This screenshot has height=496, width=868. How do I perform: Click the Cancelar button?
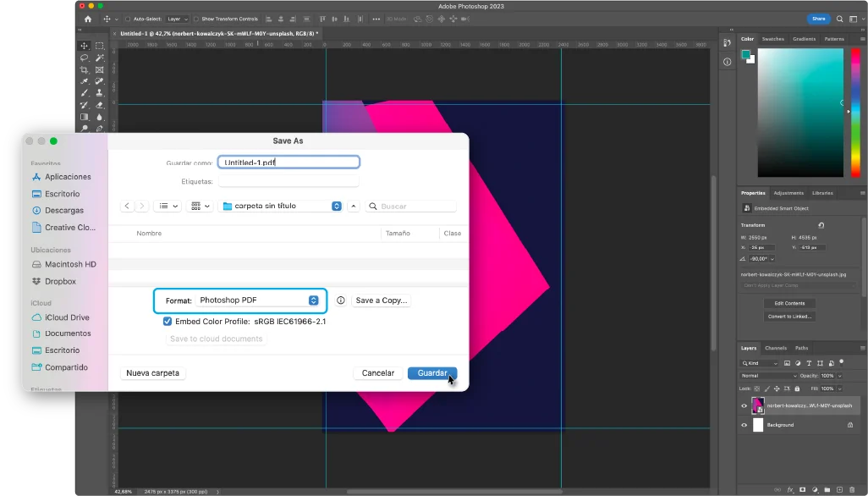tap(378, 373)
